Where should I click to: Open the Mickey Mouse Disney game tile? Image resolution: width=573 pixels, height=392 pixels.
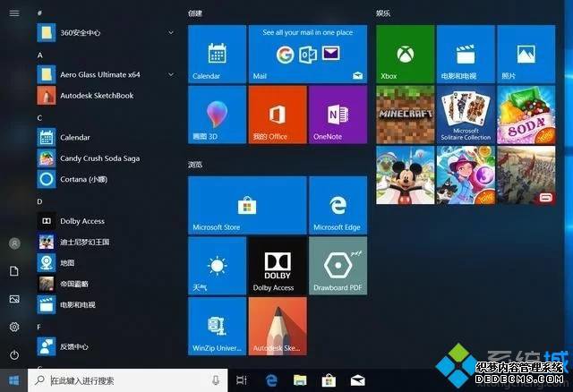tap(406, 175)
